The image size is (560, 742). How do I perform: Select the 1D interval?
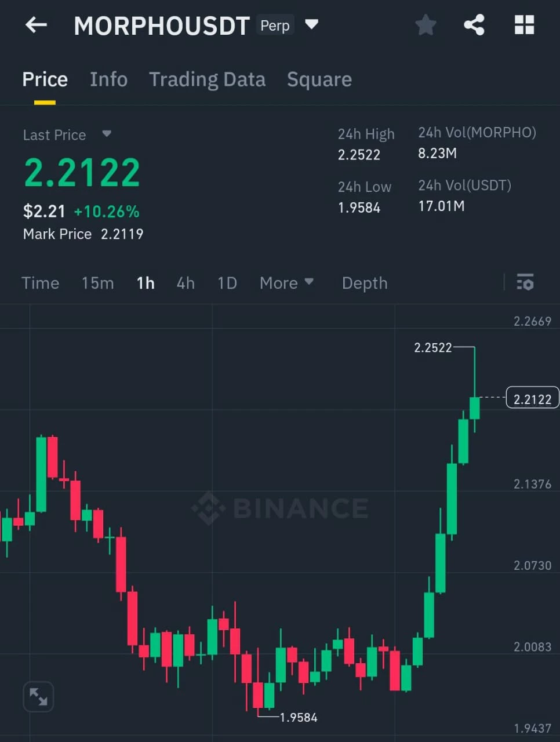click(227, 283)
